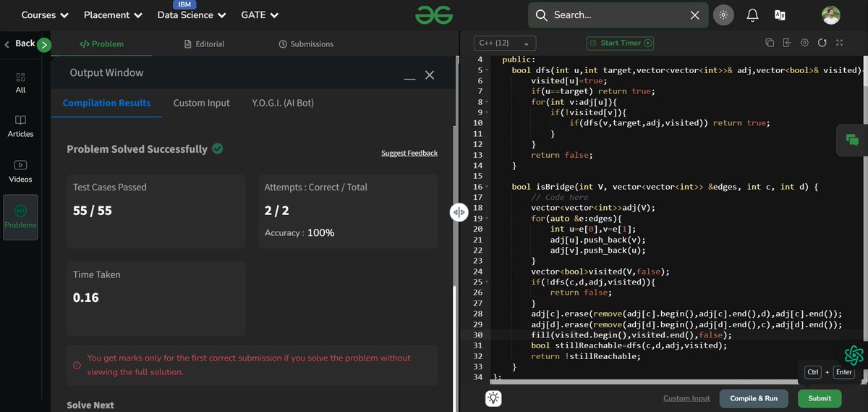Switch to the Custom Input tab
Screen dimensions: 868x412
[x=202, y=103]
